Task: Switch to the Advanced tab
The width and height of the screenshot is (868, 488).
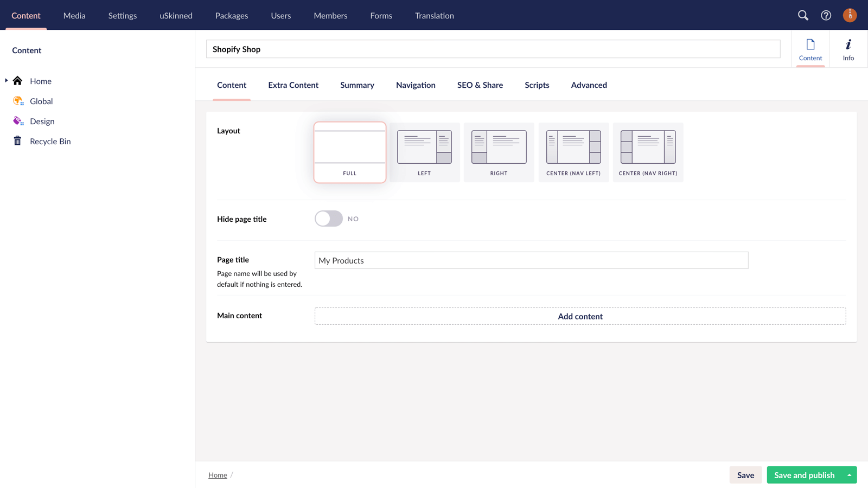Action: point(589,85)
